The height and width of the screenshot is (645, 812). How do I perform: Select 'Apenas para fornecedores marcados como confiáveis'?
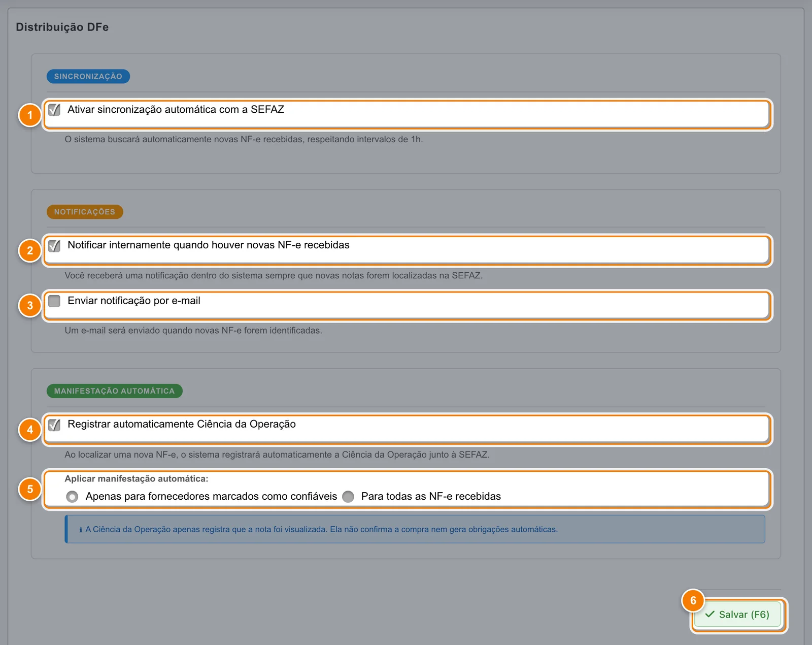(x=72, y=497)
